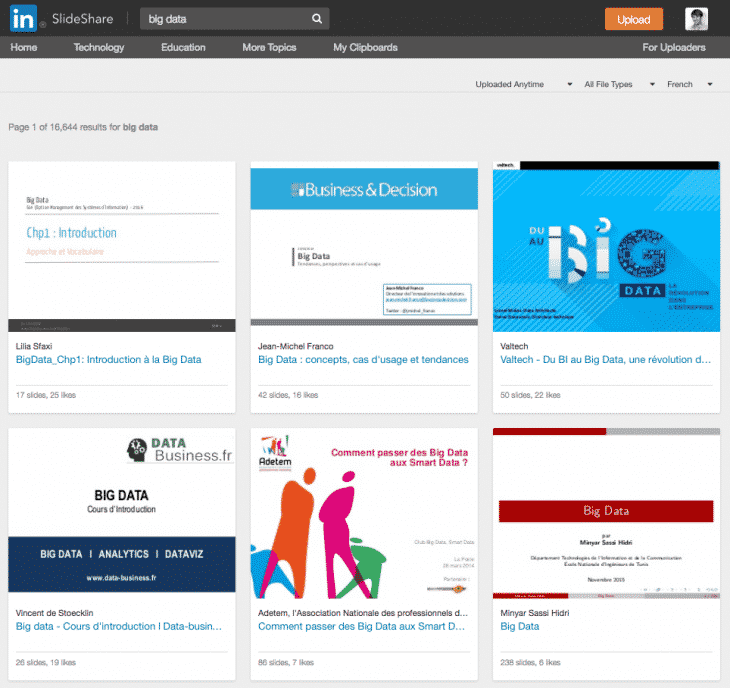The width and height of the screenshot is (730, 688).
Task: Open the French language dropdown
Action: coord(690,85)
